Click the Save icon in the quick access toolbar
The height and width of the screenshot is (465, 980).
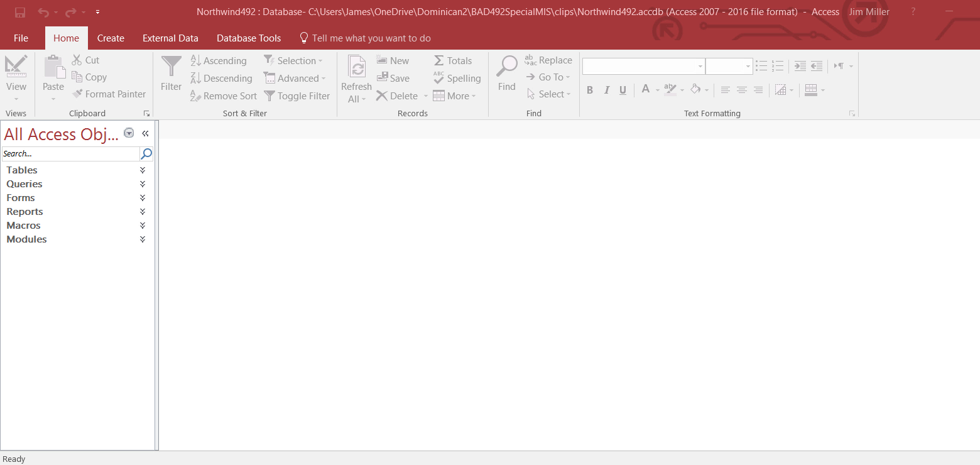pyautogui.click(x=20, y=12)
